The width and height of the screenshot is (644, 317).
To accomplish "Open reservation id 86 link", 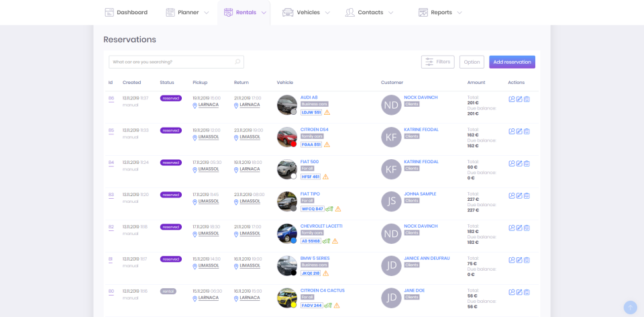I will (111, 98).
